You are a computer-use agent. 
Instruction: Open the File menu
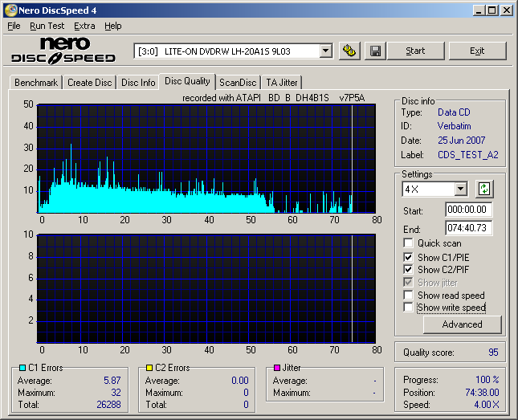click(x=14, y=26)
